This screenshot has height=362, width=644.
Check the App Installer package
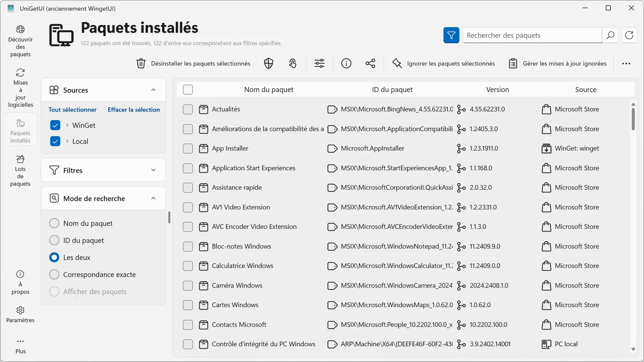coord(188,149)
